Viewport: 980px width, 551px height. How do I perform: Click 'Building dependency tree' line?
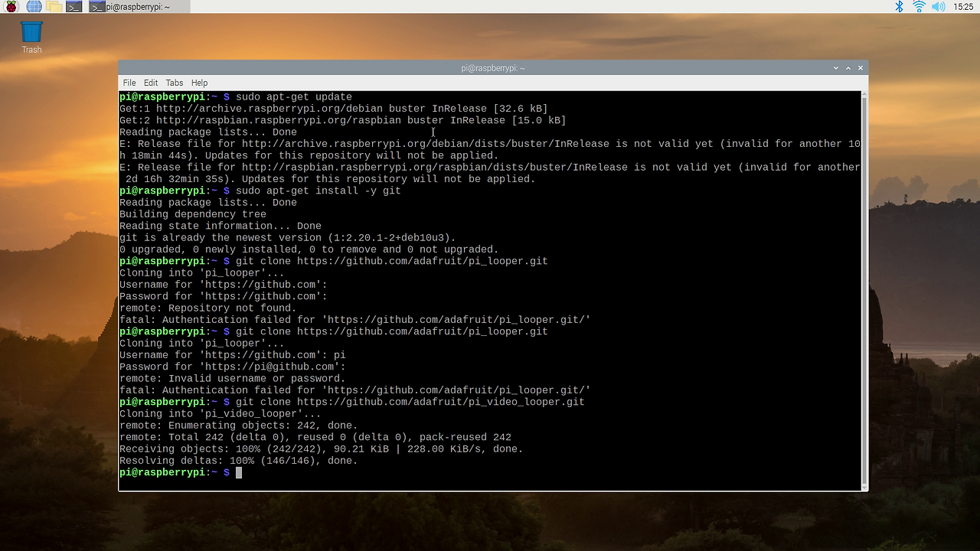coord(192,214)
